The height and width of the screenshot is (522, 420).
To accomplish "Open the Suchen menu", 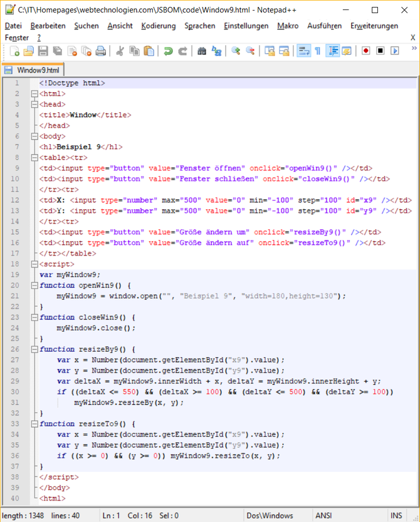I will (x=87, y=26).
